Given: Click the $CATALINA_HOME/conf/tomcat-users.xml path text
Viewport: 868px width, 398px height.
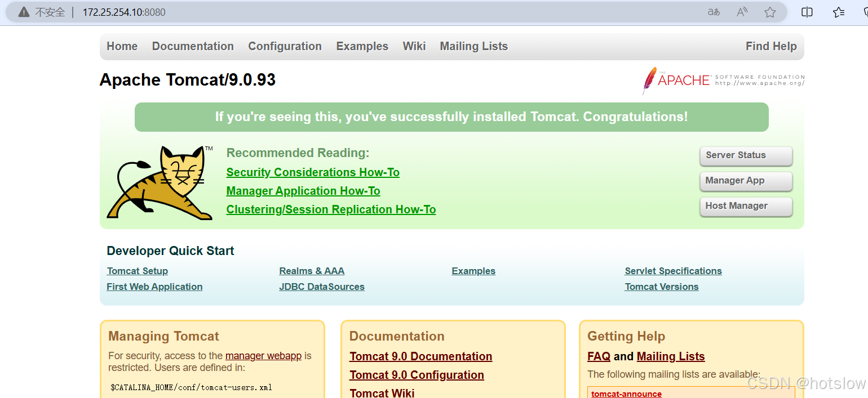Looking at the screenshot, I should (191, 387).
